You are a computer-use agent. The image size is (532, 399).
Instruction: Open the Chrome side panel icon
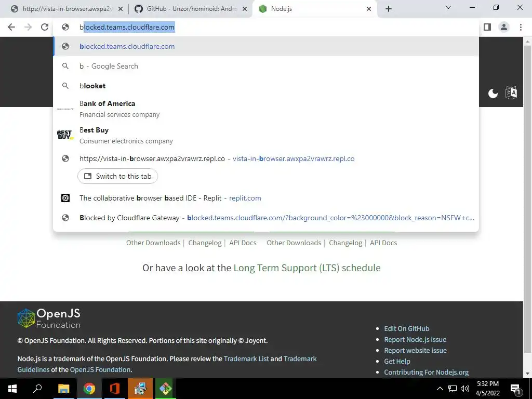(x=487, y=27)
